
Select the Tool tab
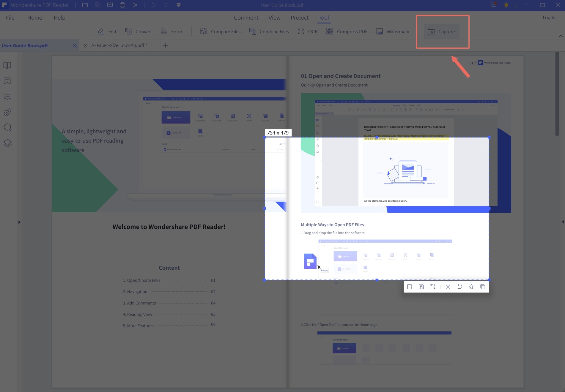coord(324,18)
